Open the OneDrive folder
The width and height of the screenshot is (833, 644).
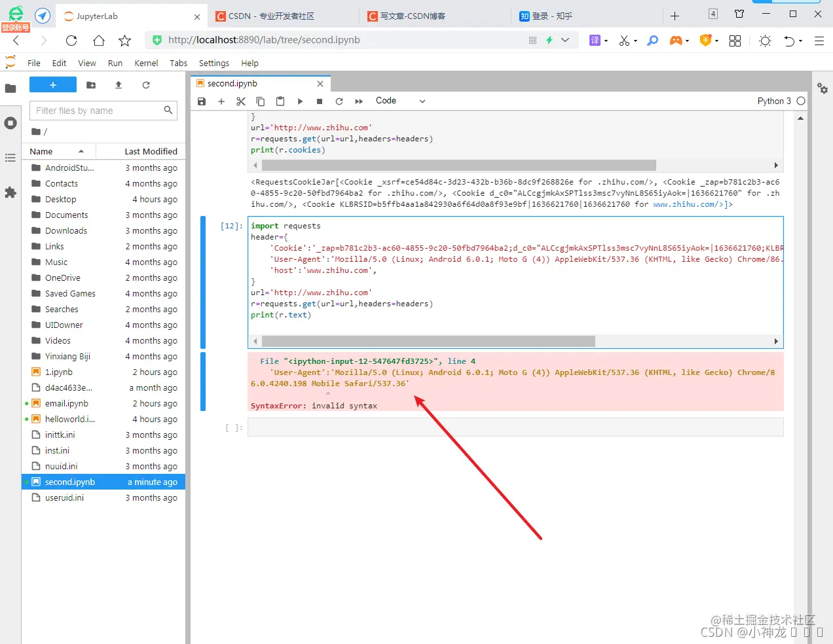tap(105, 278)
